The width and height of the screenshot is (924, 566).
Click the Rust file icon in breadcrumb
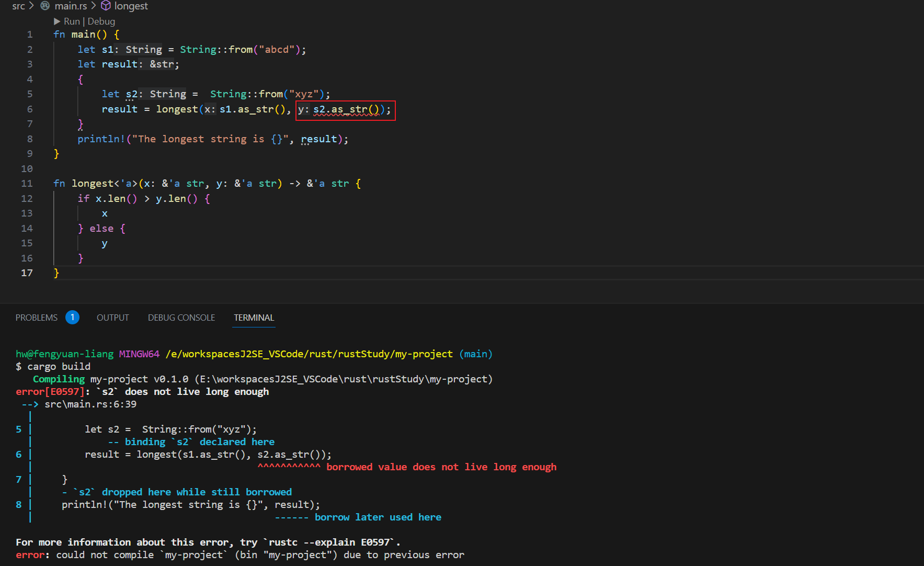tap(45, 6)
